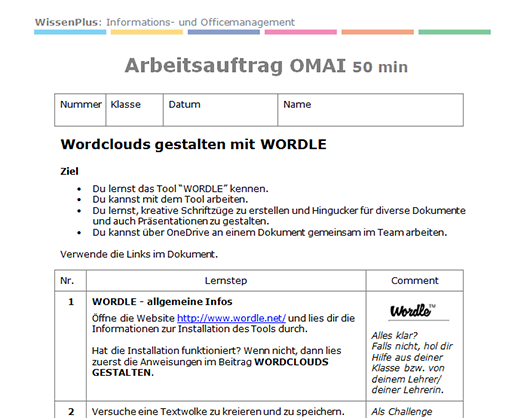Click the Wordle logo image
The height and width of the screenshot is (418, 524).
(413, 310)
